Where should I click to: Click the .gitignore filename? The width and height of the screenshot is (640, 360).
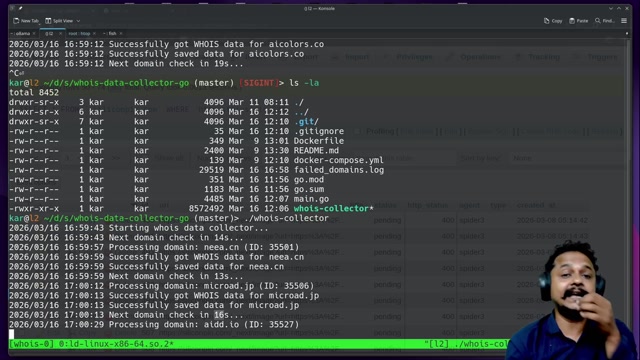tap(319, 131)
